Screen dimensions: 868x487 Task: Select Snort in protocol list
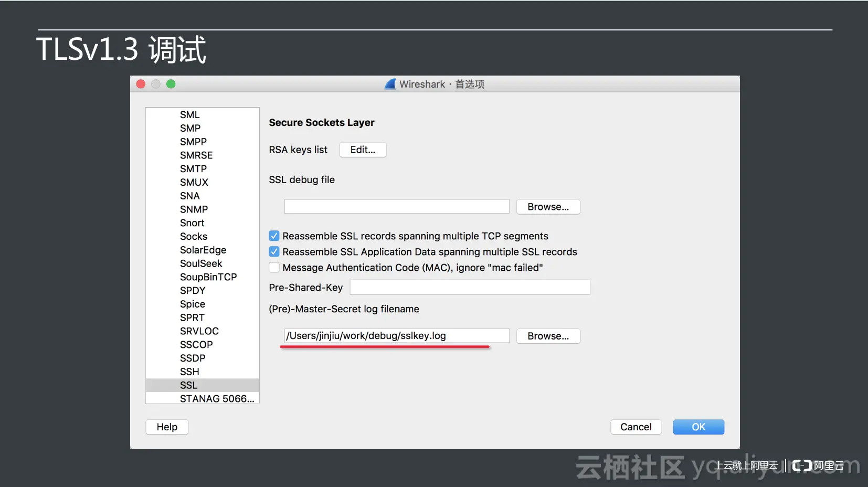click(x=203, y=223)
